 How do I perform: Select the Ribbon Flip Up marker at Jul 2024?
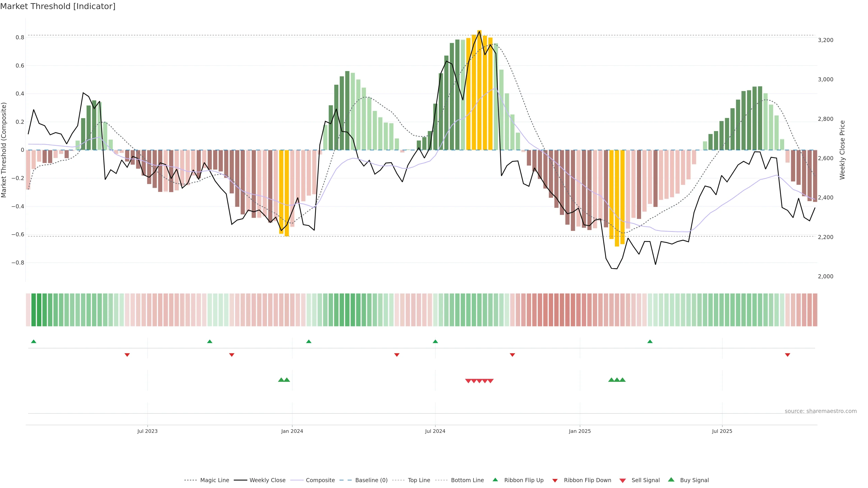(x=435, y=342)
